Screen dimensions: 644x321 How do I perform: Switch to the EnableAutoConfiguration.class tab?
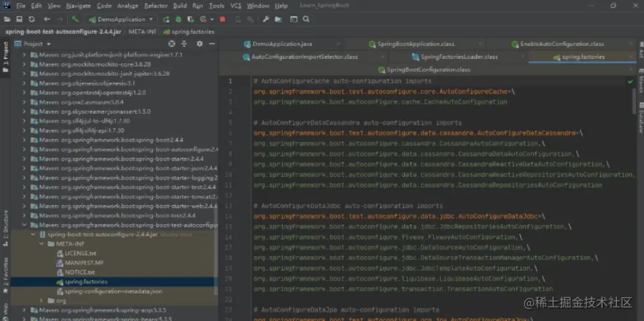(x=558, y=44)
